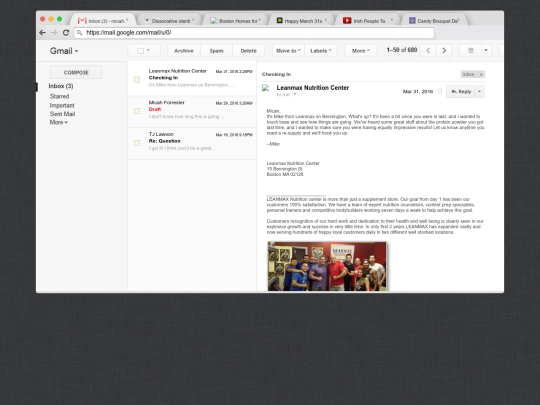The image size is (540, 405).
Task: Open the TJ Lawson Re: Question row
Action: pyautogui.click(x=192, y=143)
